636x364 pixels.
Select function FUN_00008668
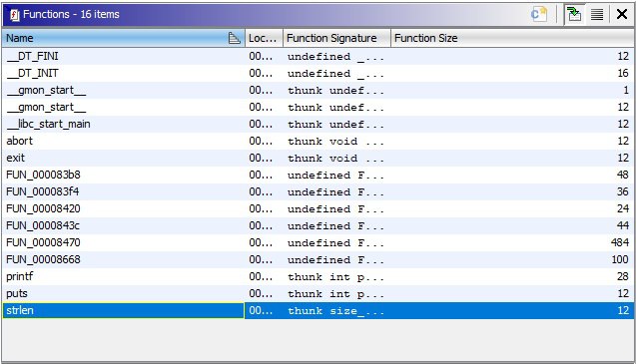click(318, 259)
